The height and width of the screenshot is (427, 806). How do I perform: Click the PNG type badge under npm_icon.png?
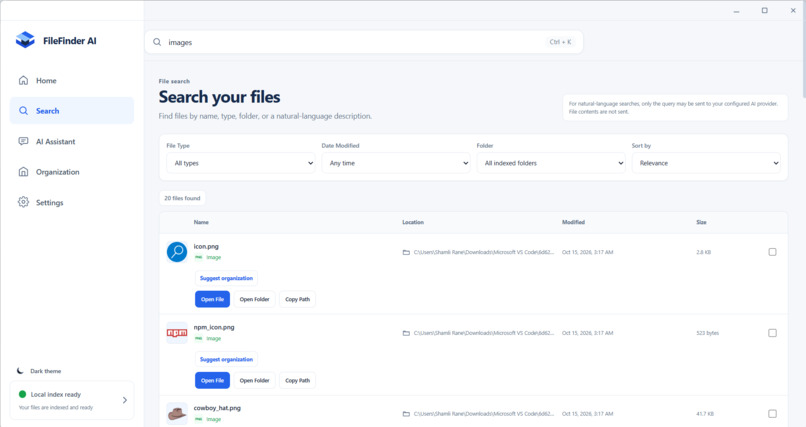198,339
